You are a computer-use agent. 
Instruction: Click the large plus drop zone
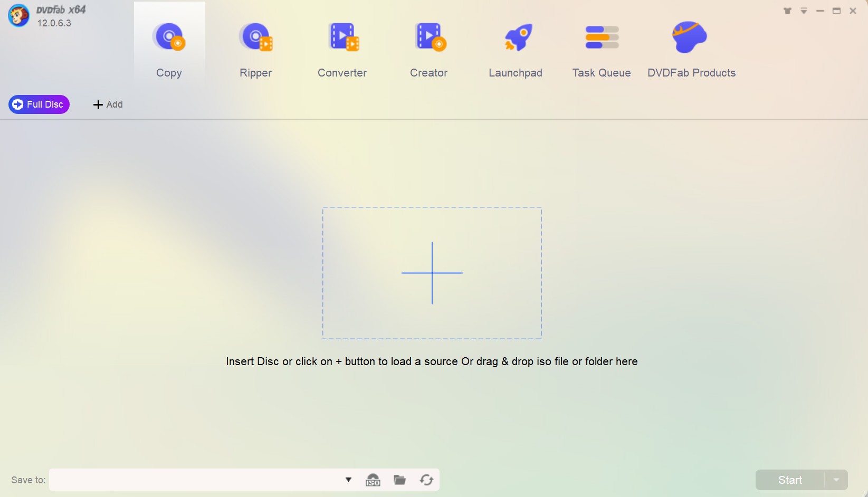coord(432,273)
